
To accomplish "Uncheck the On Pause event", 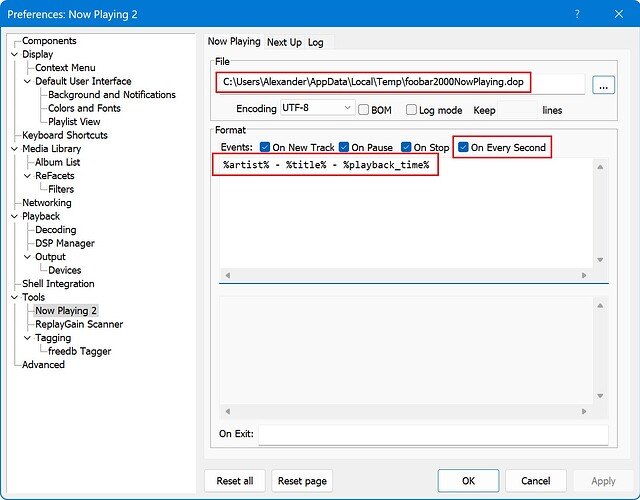I will click(344, 147).
